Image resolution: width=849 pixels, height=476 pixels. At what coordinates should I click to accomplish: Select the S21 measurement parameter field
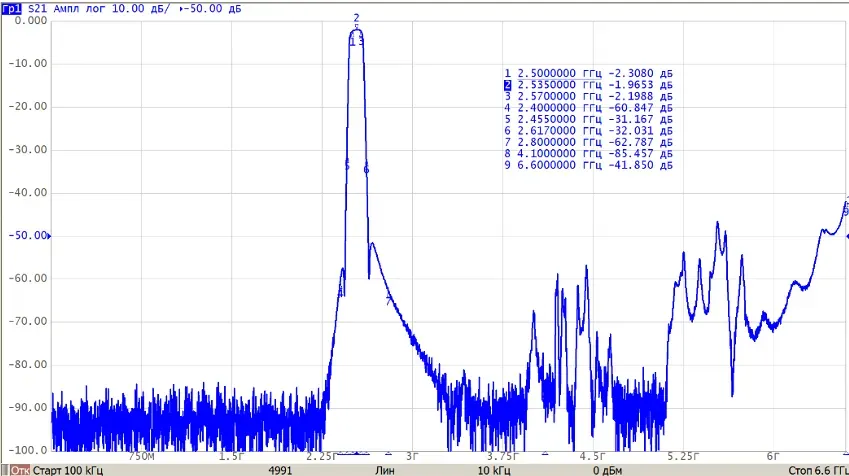(x=37, y=9)
